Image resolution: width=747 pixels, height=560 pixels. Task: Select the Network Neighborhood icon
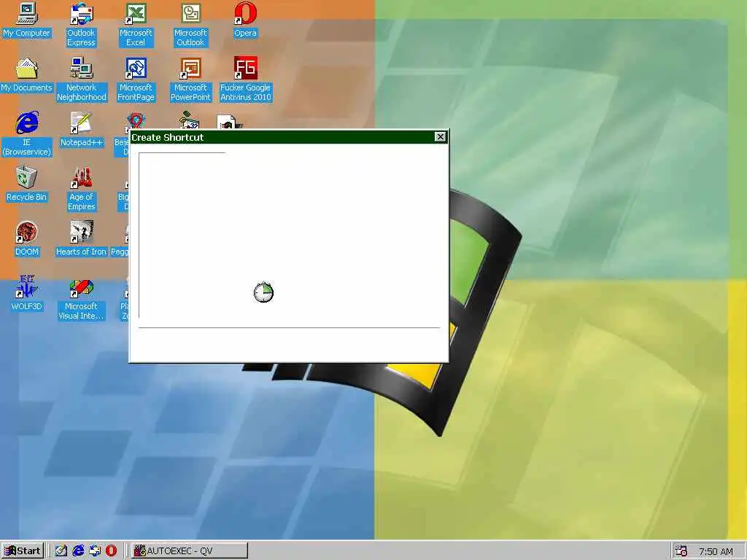(x=82, y=79)
